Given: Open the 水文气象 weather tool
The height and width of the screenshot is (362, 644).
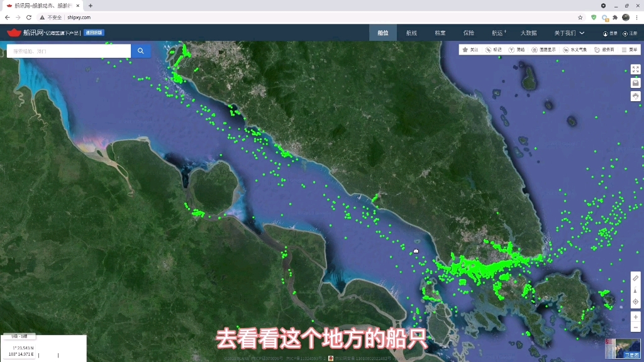Looking at the screenshot, I should 575,50.
